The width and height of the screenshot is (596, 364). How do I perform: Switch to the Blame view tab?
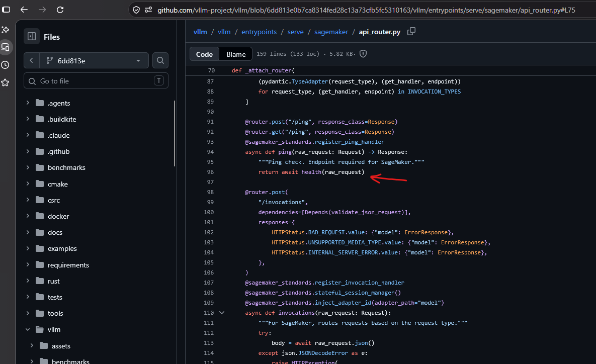tap(236, 54)
